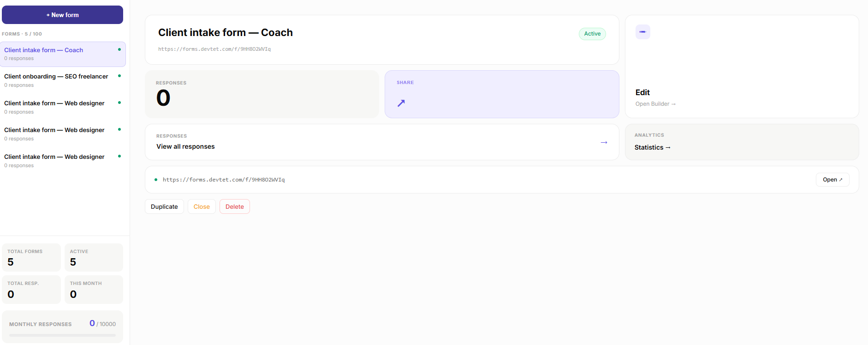The image size is (868, 345).
Task: Open Statistics analytics
Action: 742,142
